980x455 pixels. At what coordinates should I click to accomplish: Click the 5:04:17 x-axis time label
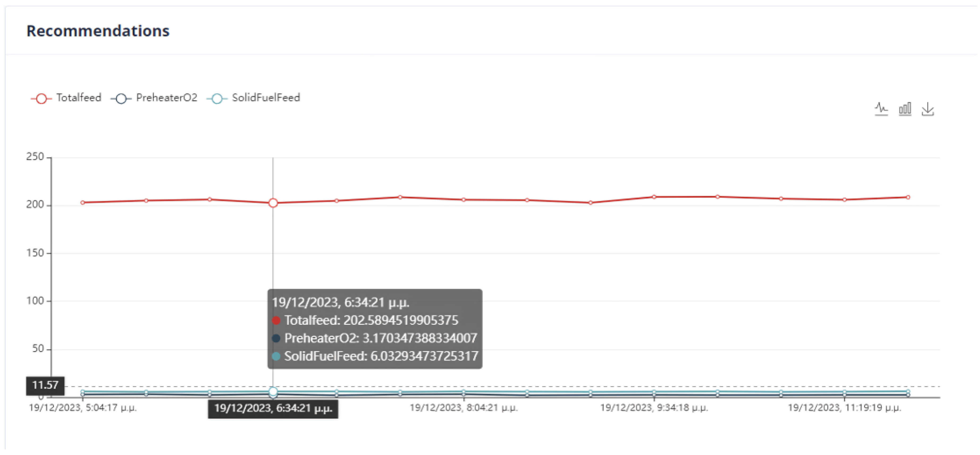83,407
